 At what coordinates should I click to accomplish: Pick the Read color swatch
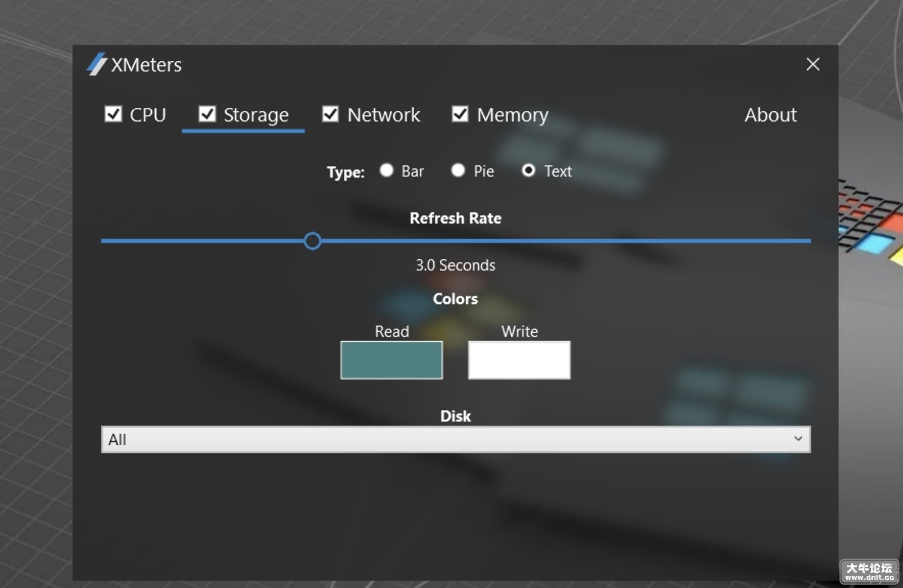391,360
